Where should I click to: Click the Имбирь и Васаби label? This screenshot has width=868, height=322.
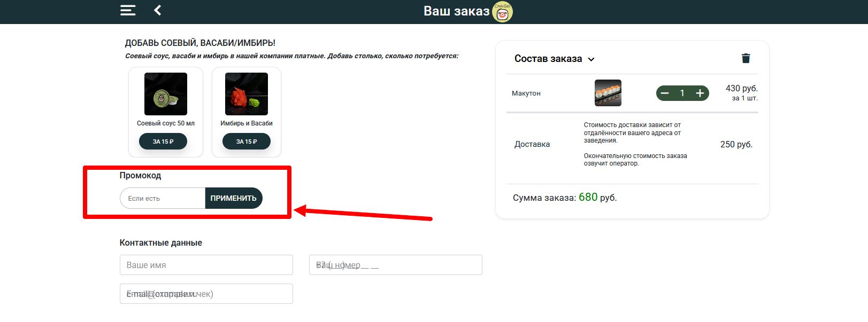coord(247,123)
